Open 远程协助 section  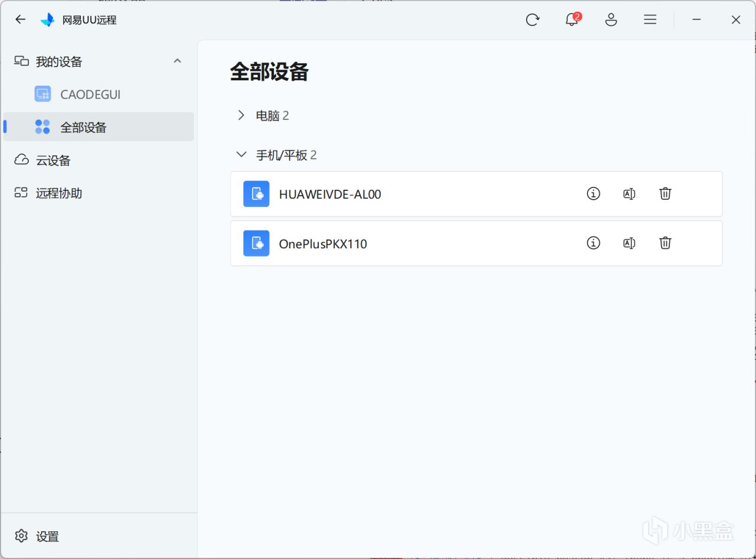click(x=99, y=193)
